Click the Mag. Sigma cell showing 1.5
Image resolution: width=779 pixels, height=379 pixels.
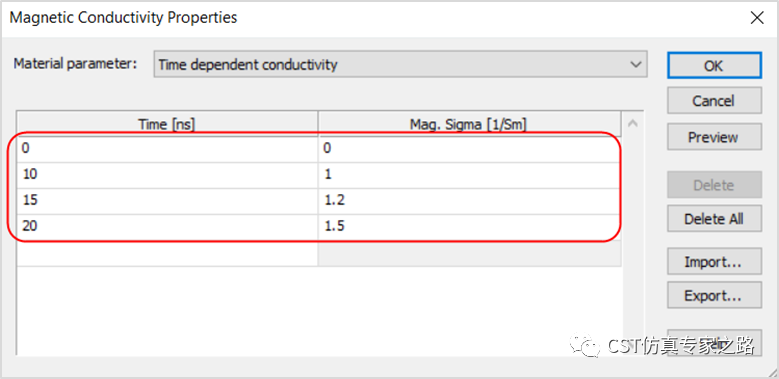click(x=469, y=227)
